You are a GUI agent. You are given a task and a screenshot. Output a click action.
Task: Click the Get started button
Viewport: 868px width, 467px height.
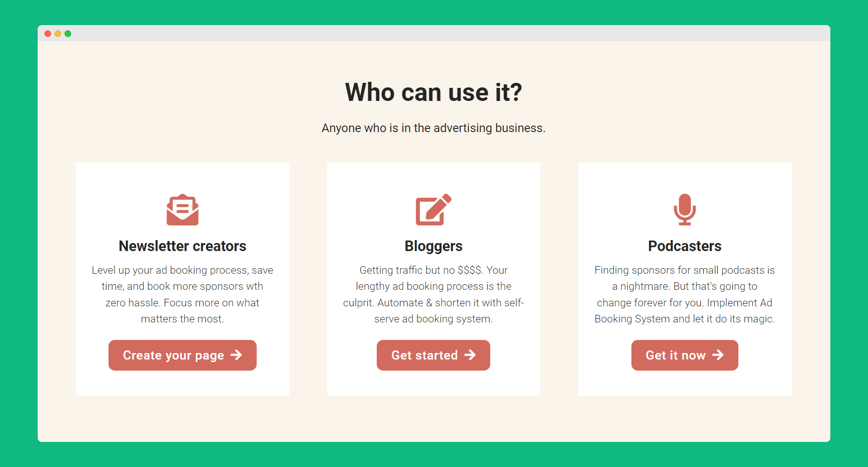pyautogui.click(x=433, y=355)
